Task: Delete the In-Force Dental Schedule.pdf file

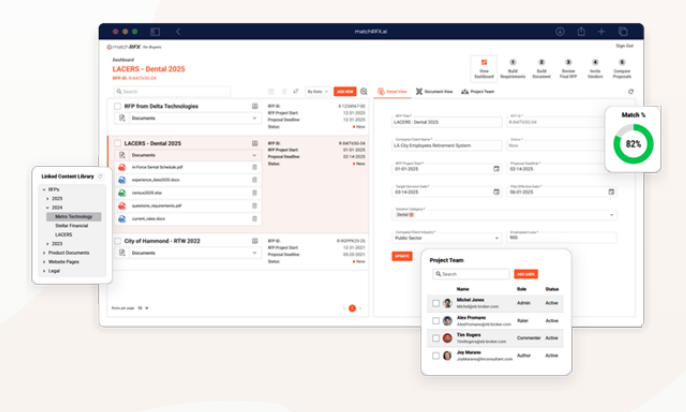Action: coord(254,166)
